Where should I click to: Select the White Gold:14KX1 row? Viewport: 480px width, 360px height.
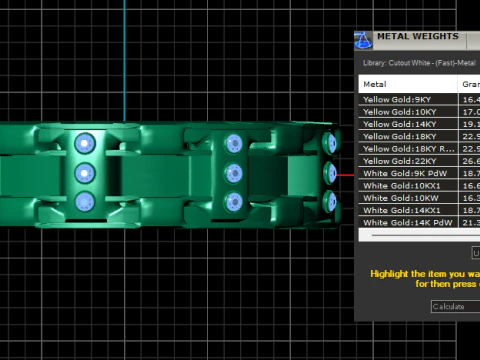(419, 210)
